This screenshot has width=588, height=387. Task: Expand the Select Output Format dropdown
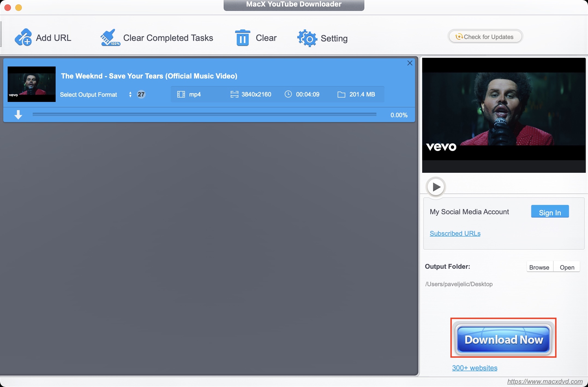130,94
